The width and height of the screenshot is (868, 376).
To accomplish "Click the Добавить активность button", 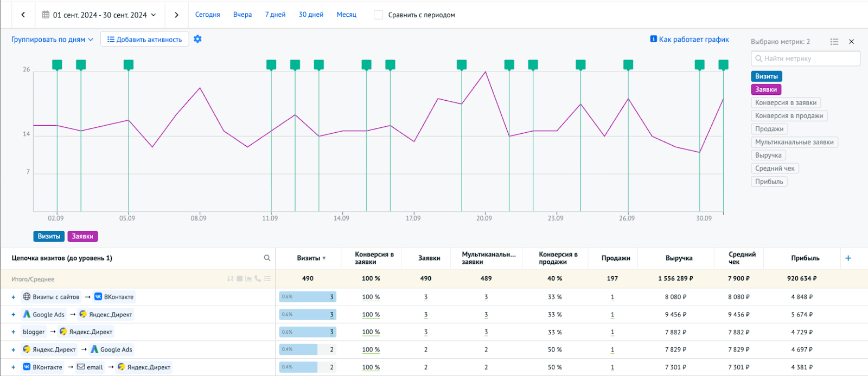I will click(144, 40).
